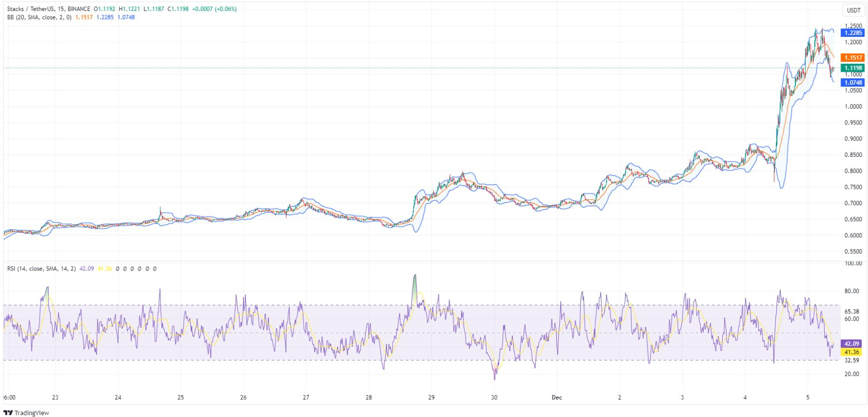
Task: Click the 1.2000 price scale label
Action: pyautogui.click(x=853, y=42)
